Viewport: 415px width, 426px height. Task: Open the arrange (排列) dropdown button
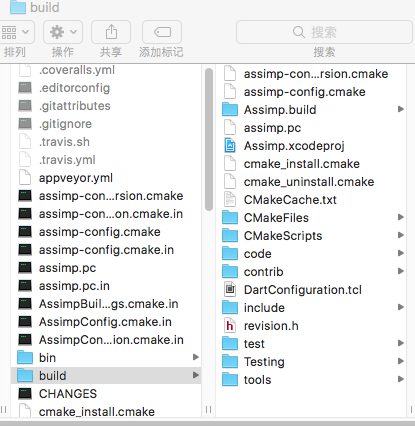tap(16, 32)
